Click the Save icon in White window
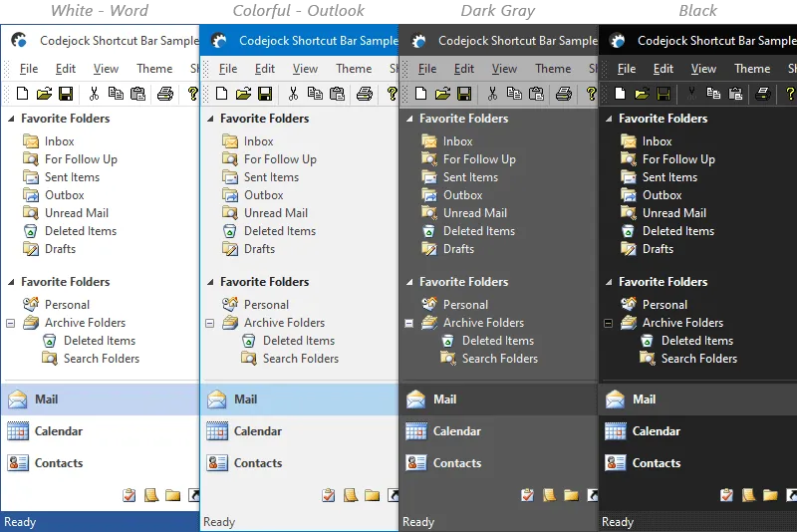Viewport: 797px width, 532px height. pyautogui.click(x=66, y=94)
